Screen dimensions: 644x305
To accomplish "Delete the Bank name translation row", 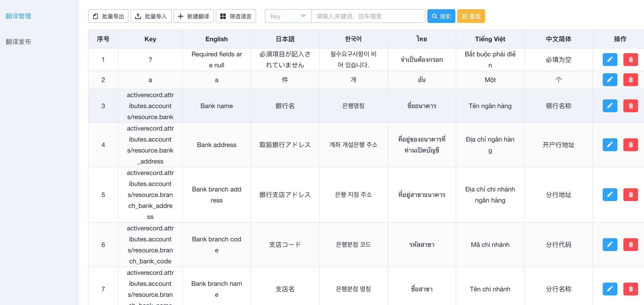I will 630,106.
